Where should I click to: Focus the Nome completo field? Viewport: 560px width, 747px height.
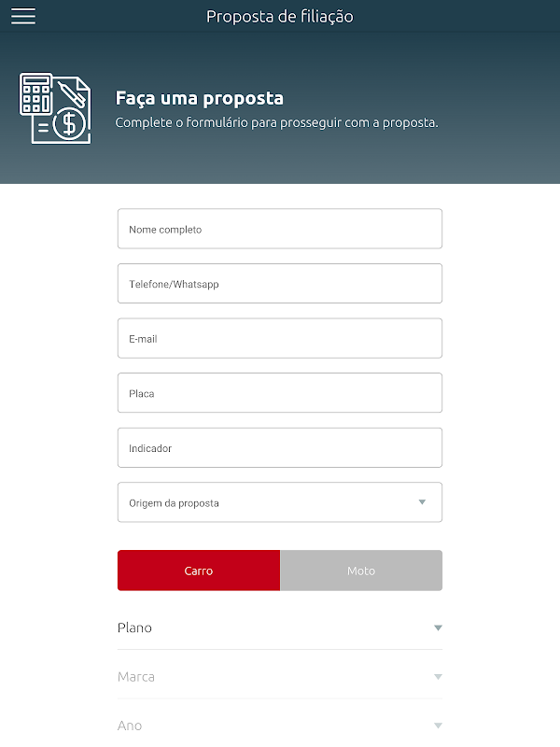pos(280,229)
